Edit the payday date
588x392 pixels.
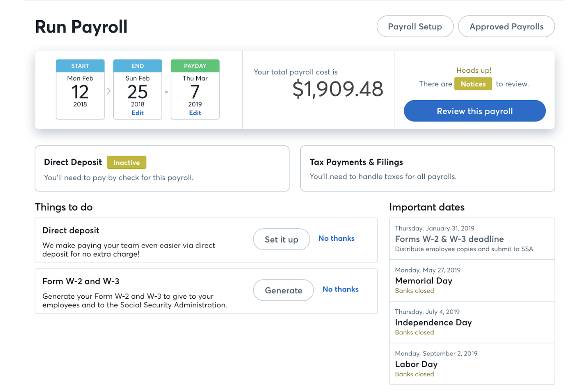[195, 113]
